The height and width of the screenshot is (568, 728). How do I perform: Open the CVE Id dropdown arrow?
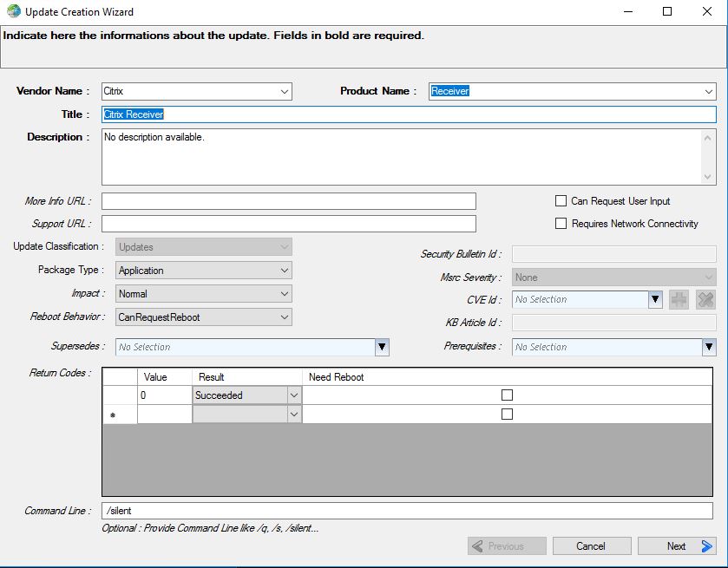click(x=655, y=299)
